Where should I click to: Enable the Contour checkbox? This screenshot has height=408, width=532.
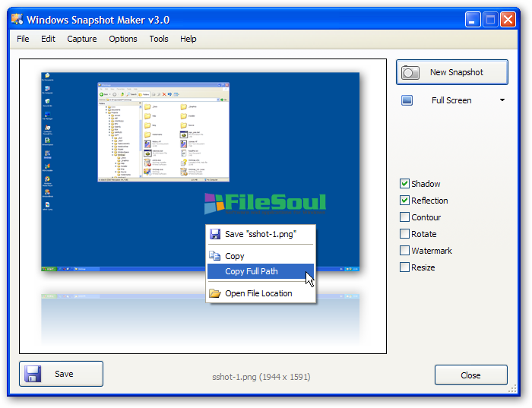click(x=404, y=217)
